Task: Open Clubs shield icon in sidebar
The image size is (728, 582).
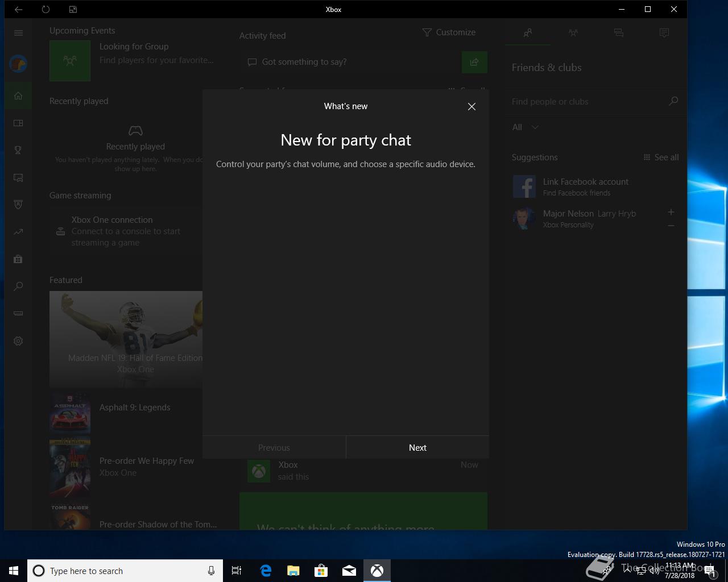Action: 18,205
